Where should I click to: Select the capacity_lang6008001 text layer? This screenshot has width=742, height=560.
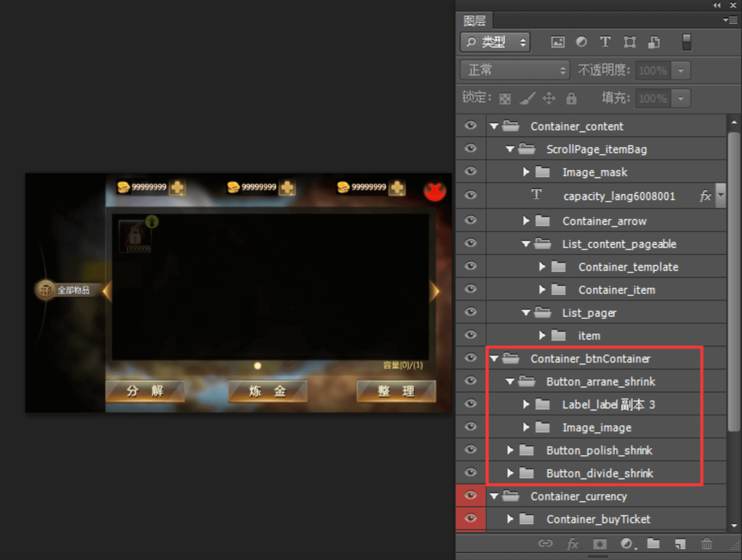pyautogui.click(x=619, y=196)
